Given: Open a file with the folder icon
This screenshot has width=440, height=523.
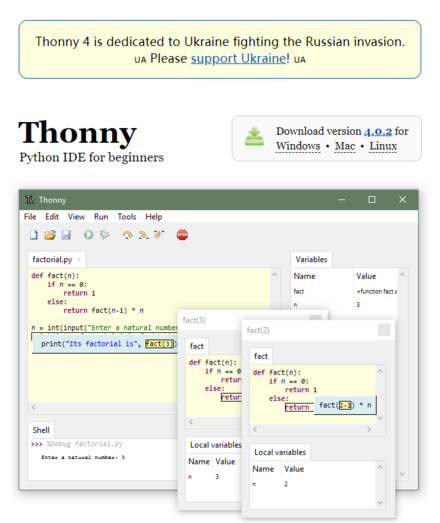Looking at the screenshot, I should coord(50,235).
